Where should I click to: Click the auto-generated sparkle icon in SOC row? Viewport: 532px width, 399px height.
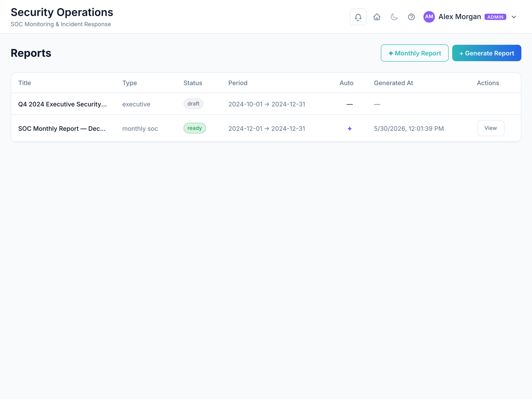click(349, 129)
